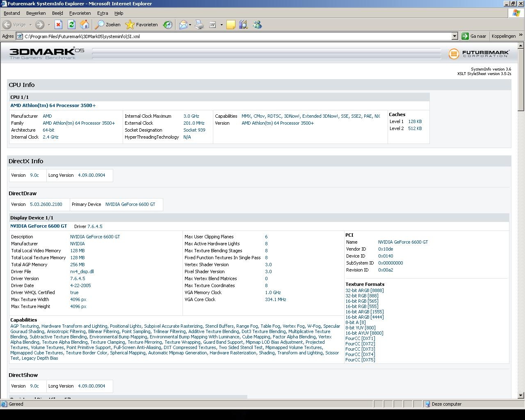The width and height of the screenshot is (525, 420).
Task: Click the Deze computer zone icon
Action: pyautogui.click(x=427, y=404)
